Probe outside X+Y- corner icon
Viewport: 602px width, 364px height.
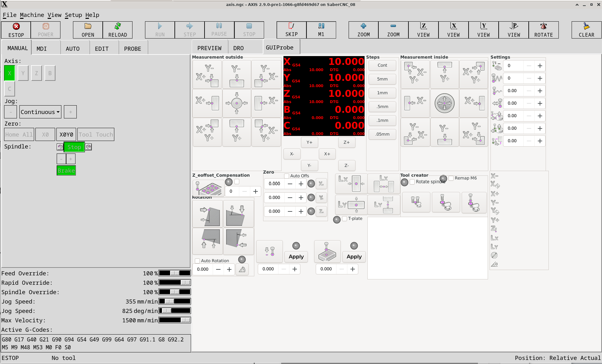click(207, 74)
